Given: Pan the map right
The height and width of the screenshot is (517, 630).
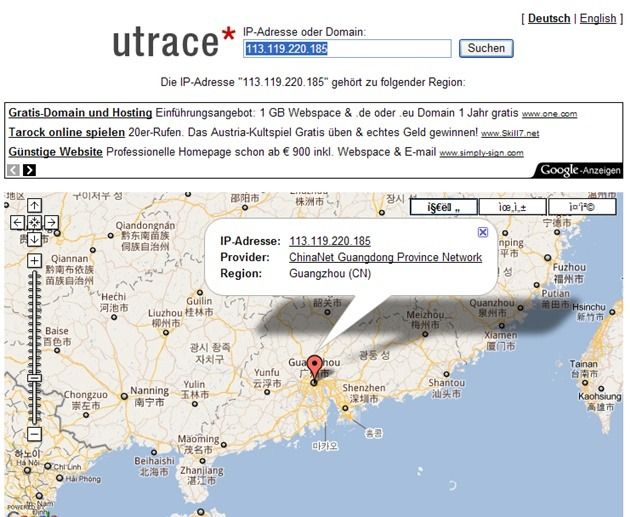Looking at the screenshot, I should pyautogui.click(x=51, y=222).
